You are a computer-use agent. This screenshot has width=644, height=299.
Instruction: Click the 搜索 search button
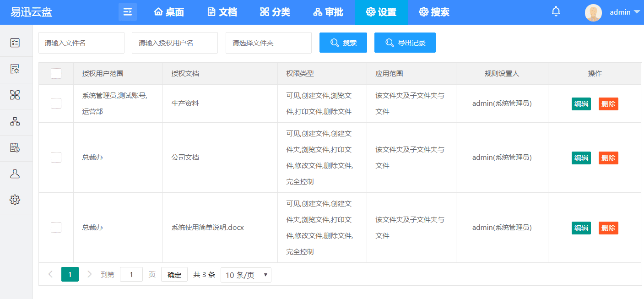tap(343, 42)
